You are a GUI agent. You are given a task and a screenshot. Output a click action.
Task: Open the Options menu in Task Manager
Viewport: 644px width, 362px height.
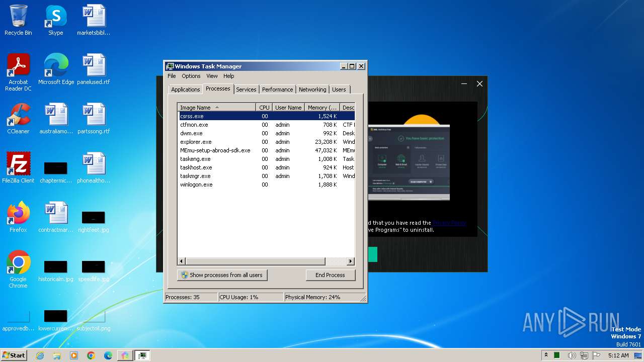pyautogui.click(x=191, y=76)
